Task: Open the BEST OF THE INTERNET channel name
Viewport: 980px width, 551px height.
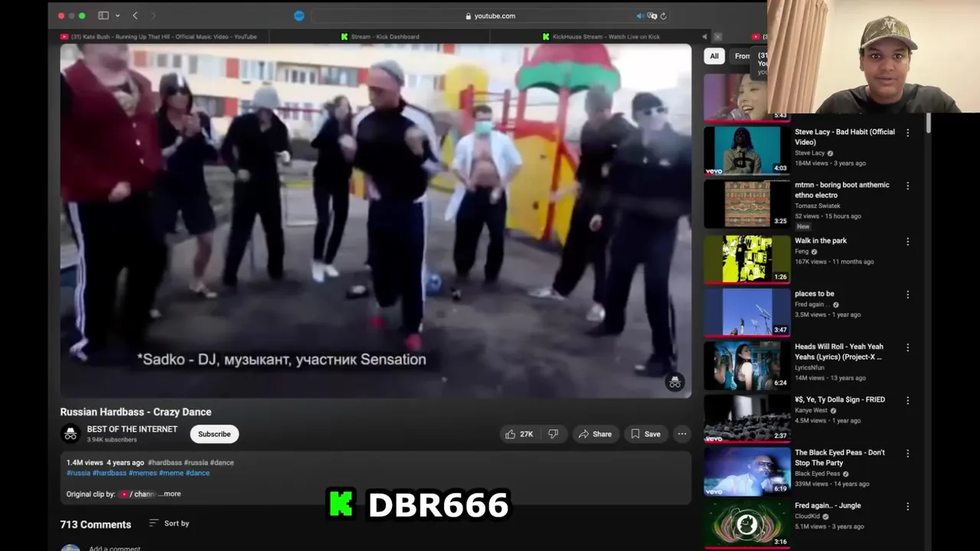Action: (x=132, y=429)
